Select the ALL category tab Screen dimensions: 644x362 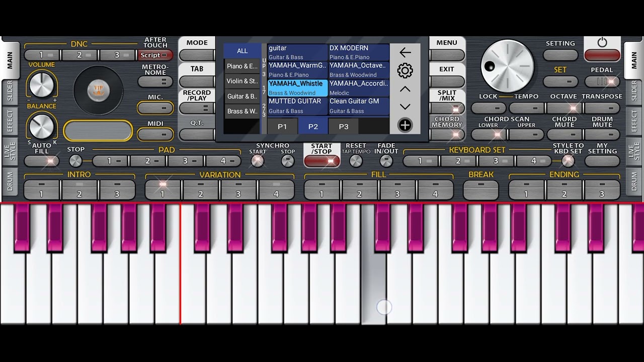point(243,51)
